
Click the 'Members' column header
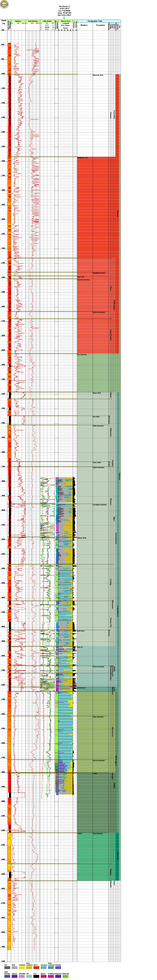point(84,25)
